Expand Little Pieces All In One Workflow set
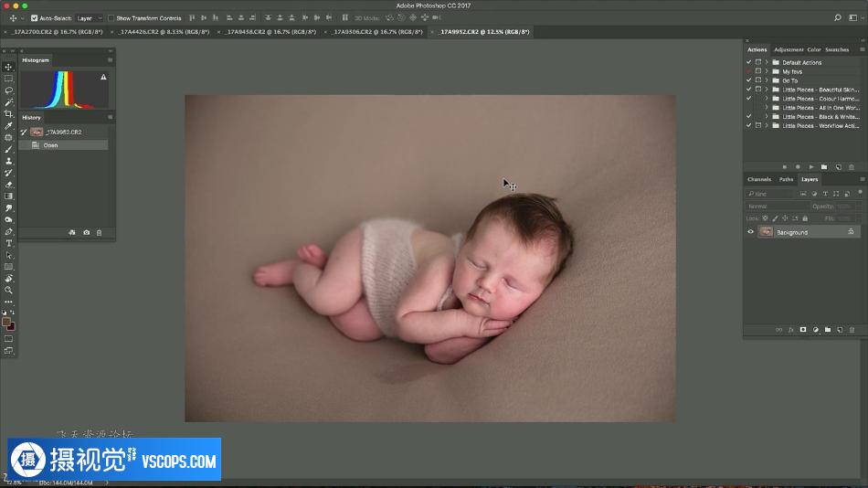This screenshot has height=488, width=868. coord(767,108)
